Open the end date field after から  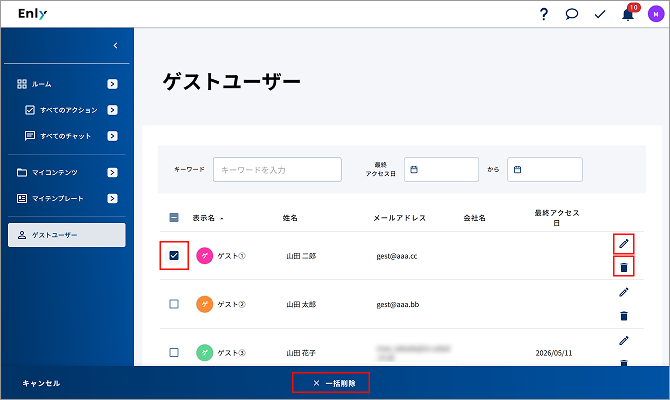545,170
